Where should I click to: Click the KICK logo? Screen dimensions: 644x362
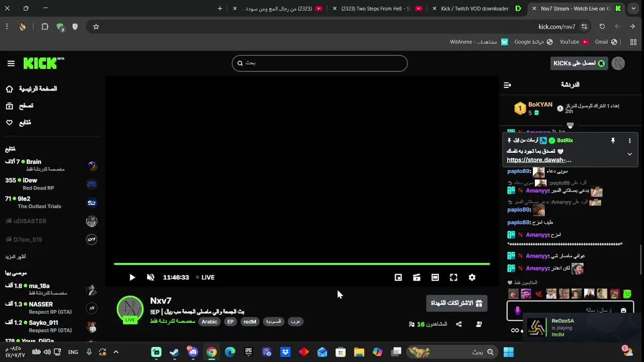(x=43, y=63)
